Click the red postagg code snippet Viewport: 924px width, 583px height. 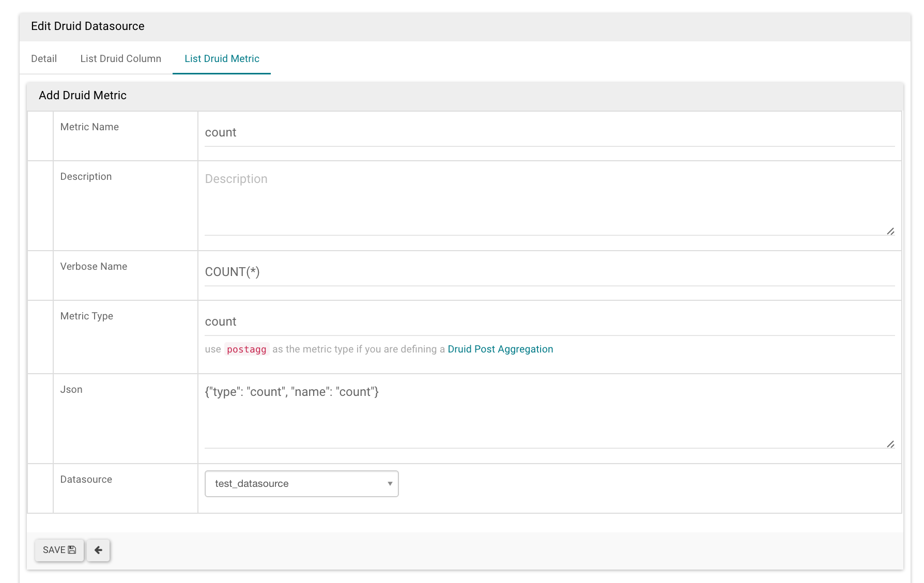coord(247,349)
